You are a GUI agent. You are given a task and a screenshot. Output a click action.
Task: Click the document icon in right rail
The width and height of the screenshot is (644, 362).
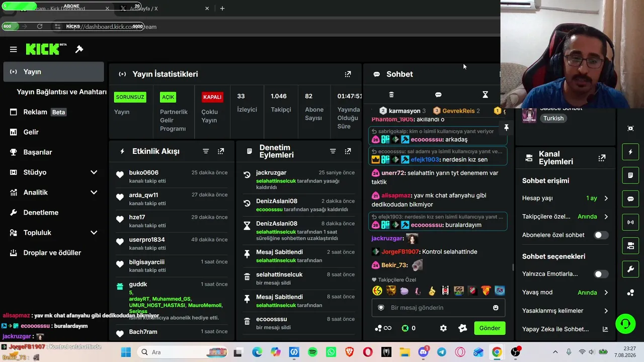click(630, 175)
